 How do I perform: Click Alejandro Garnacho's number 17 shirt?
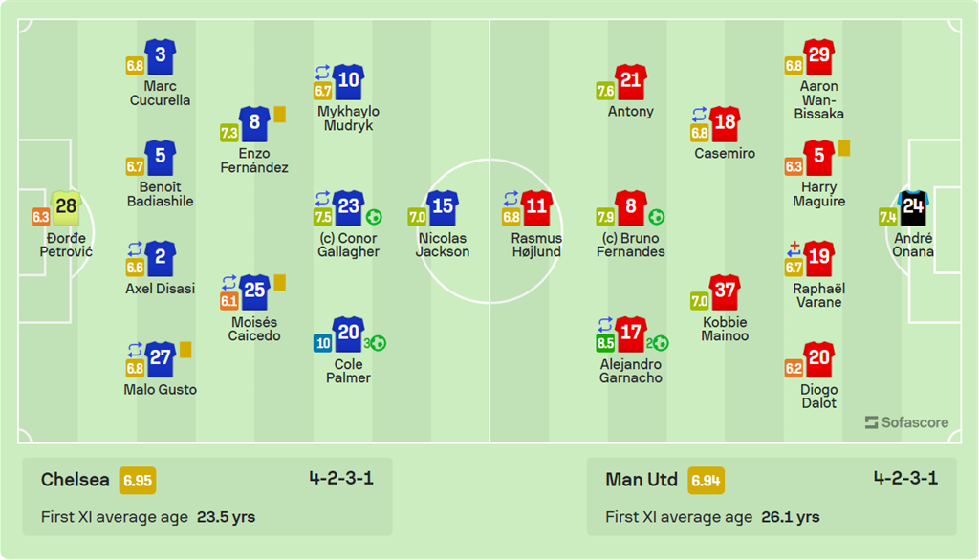click(631, 334)
